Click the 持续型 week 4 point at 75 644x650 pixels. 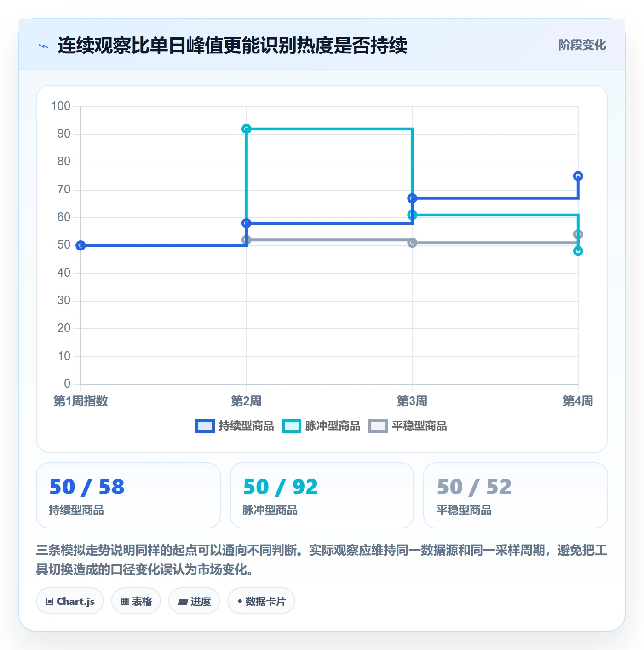pos(578,176)
